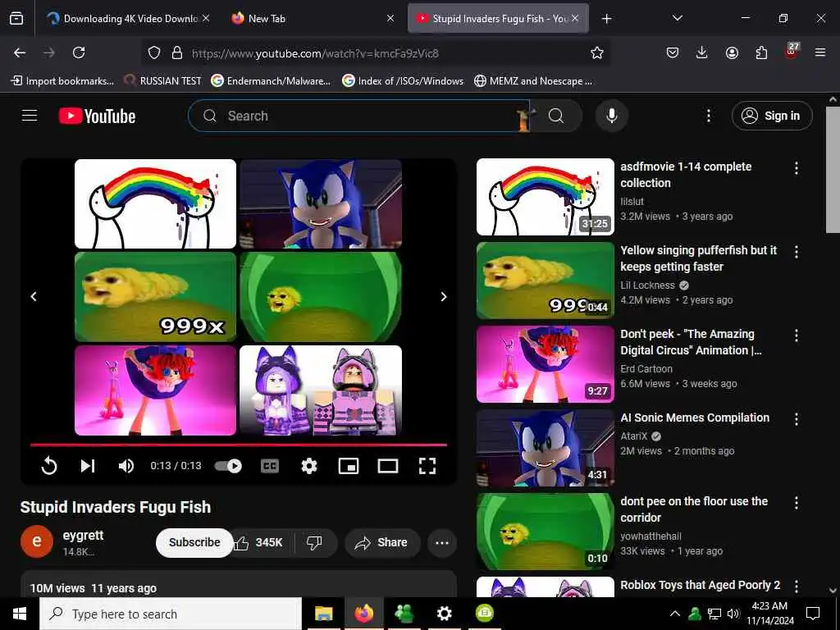Image resolution: width=840 pixels, height=630 pixels.
Task: Click the video progress bar
Action: [239, 445]
